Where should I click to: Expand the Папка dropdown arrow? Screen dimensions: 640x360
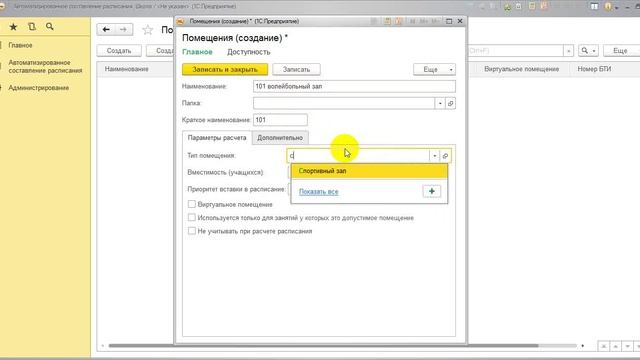tap(440, 104)
